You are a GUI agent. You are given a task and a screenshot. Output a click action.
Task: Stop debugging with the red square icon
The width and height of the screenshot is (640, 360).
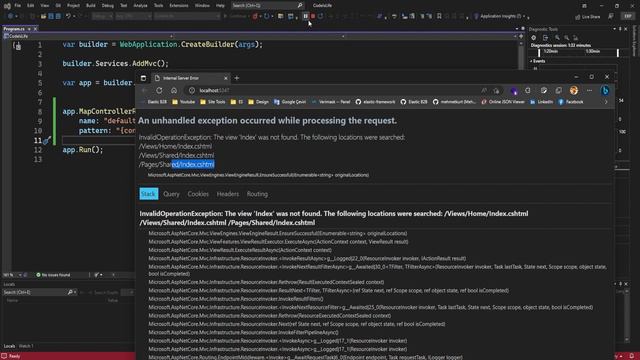coord(313,16)
